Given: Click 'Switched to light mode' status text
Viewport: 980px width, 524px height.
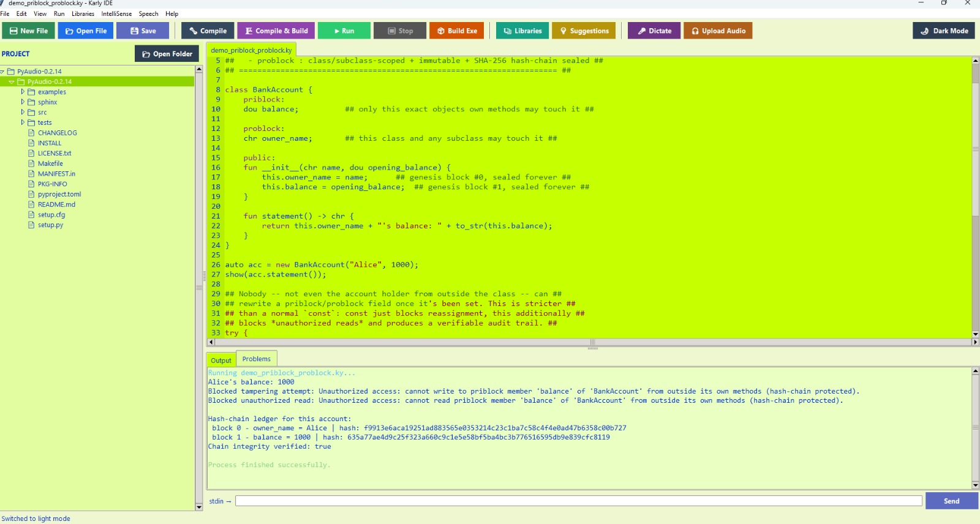Looking at the screenshot, I should point(36,518).
